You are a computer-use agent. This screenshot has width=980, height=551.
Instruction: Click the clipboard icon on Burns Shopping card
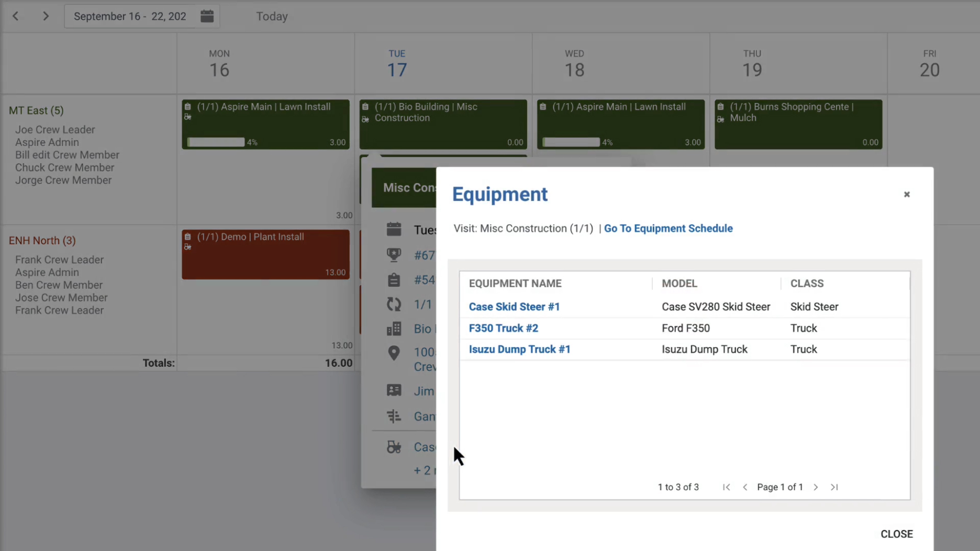[721, 107]
